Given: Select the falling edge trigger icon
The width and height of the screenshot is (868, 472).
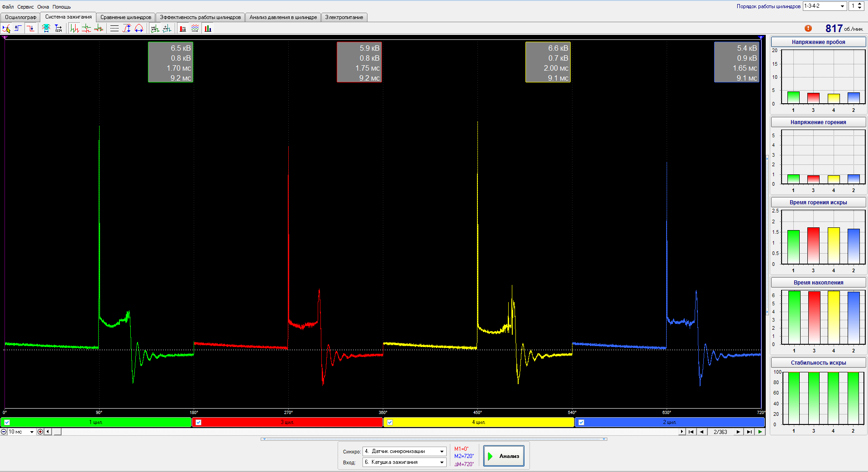Looking at the screenshot, I should 30,29.
